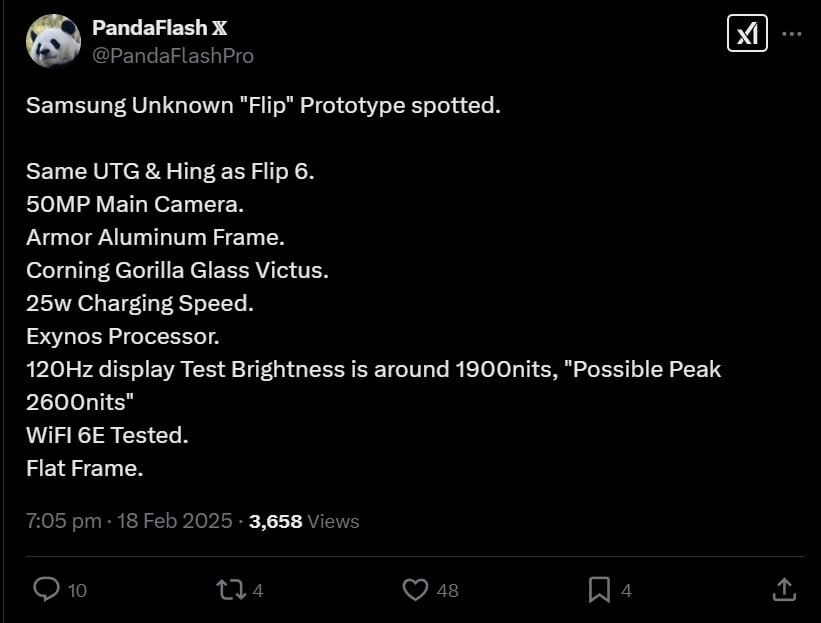Click the bookmark count number
The image size is (821, 623).
pos(626,591)
